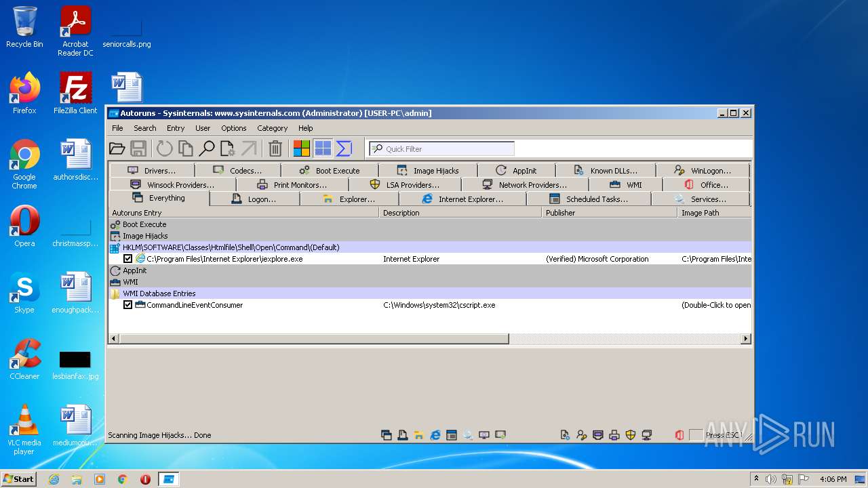
Task: Open the Category menu
Action: [272, 128]
